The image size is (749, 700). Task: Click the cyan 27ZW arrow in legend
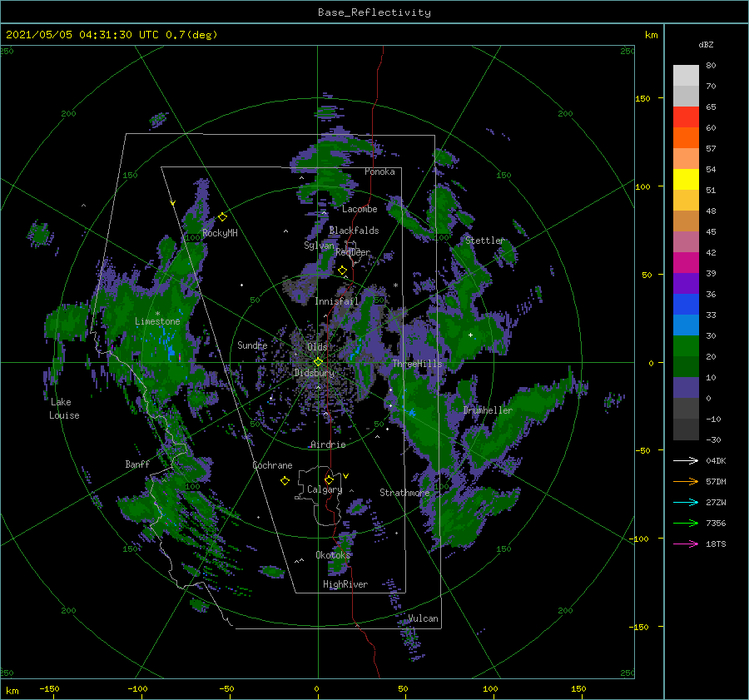coord(686,502)
